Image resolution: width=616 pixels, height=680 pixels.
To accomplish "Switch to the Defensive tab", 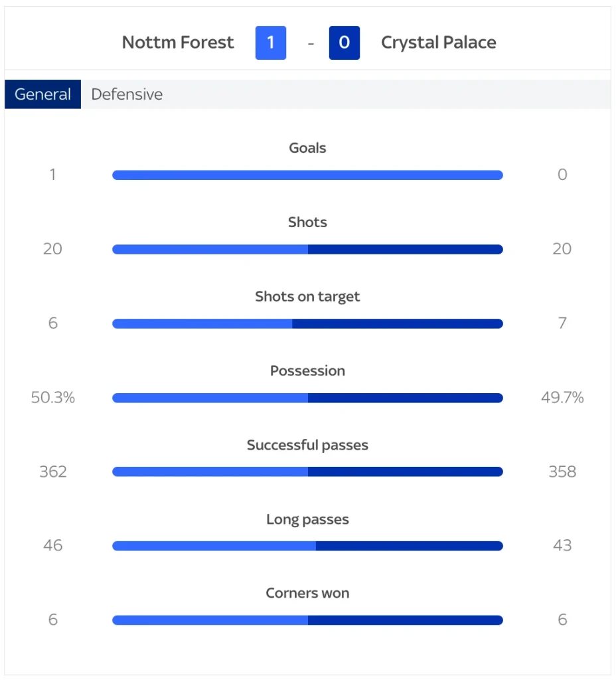I will pos(127,94).
